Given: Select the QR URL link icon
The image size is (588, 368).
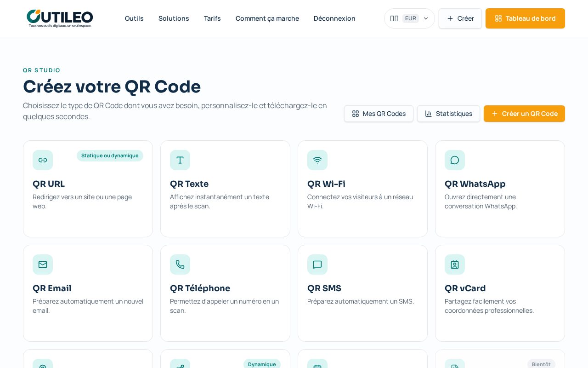Looking at the screenshot, I should [x=43, y=160].
